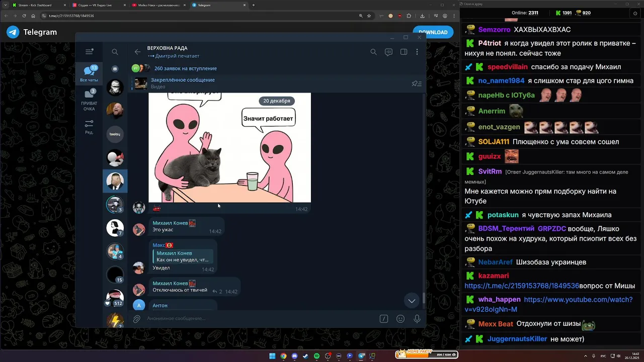Open chat with 512 unread badge

115,299
